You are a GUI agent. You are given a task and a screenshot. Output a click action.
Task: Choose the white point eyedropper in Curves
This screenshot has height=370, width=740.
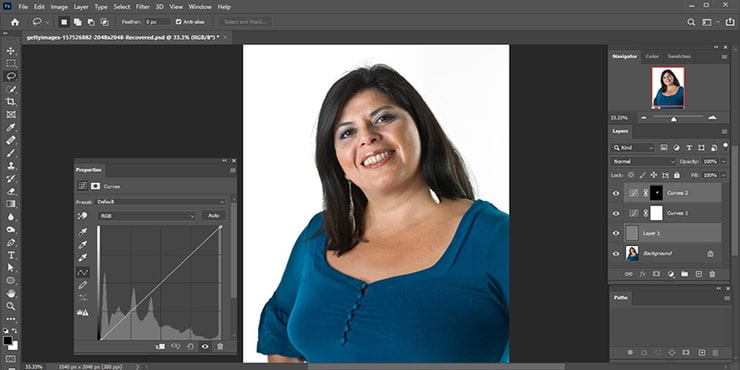83,258
